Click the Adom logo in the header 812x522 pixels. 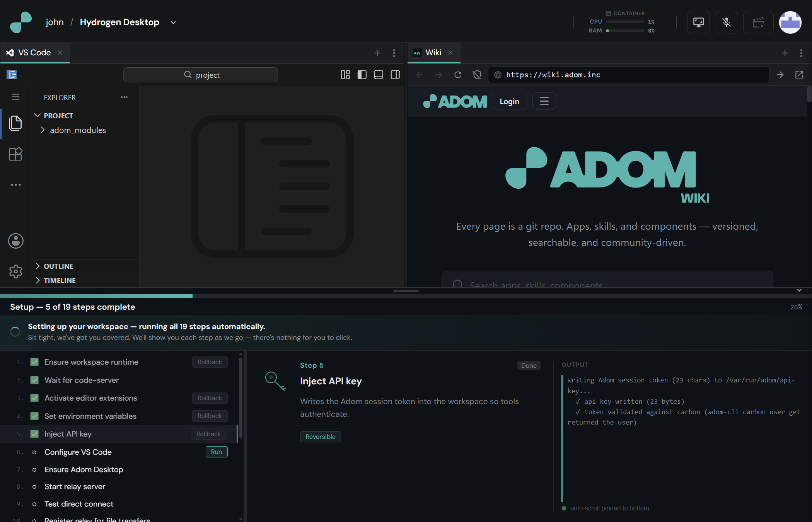coord(21,22)
